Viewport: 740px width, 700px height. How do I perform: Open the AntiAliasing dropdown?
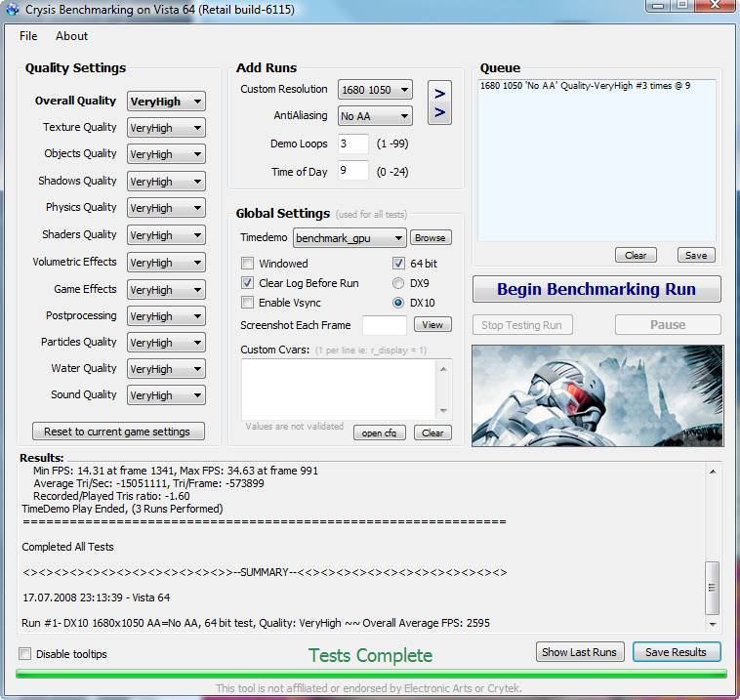375,116
